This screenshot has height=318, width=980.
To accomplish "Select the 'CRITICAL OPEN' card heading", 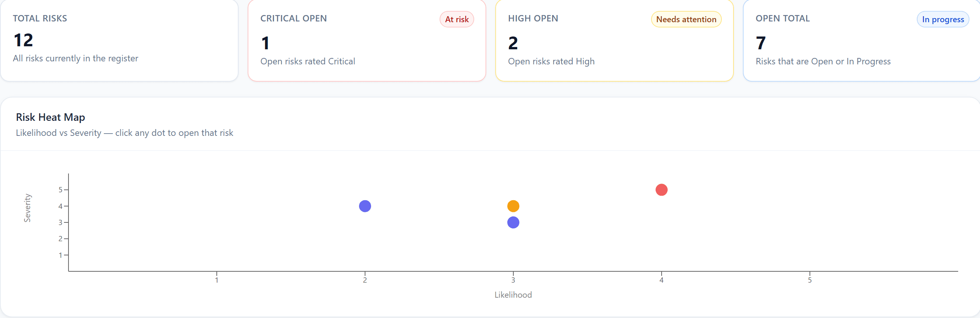I will (293, 18).
